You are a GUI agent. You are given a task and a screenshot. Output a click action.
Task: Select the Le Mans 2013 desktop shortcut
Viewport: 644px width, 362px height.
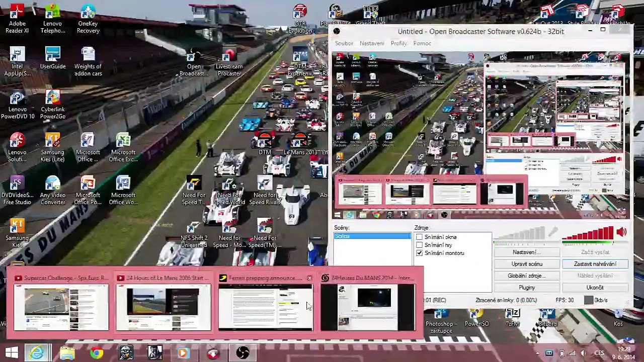(x=300, y=143)
